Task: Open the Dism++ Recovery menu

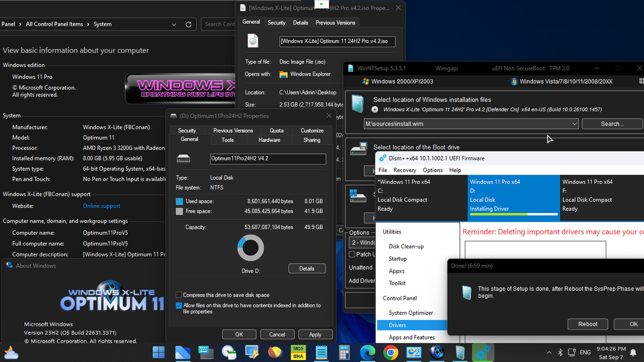Action: [x=405, y=170]
